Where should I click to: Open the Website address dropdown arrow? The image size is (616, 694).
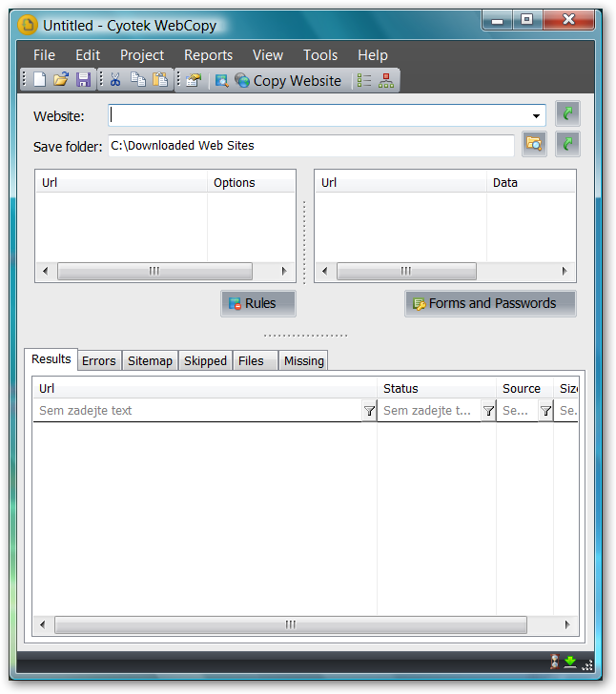click(x=536, y=116)
